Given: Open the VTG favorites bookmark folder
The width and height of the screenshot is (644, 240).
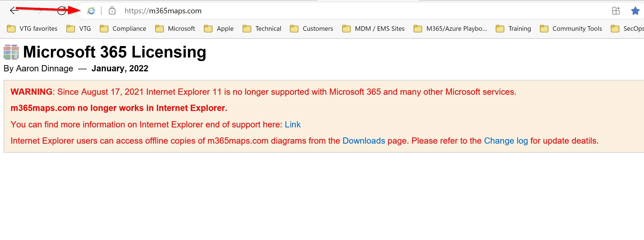Looking at the screenshot, I should (x=32, y=29).
